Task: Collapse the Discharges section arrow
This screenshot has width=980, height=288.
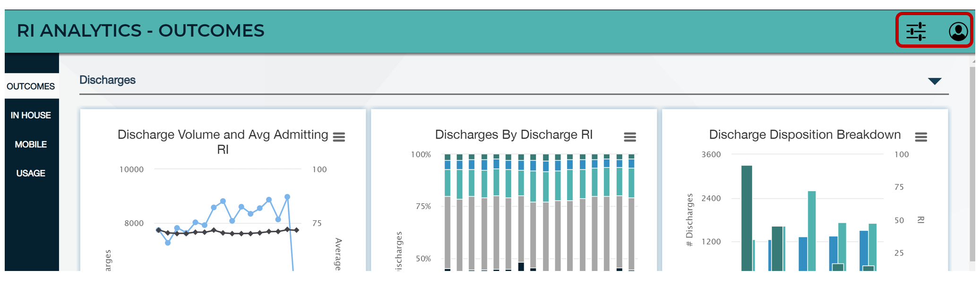Action: point(935,81)
